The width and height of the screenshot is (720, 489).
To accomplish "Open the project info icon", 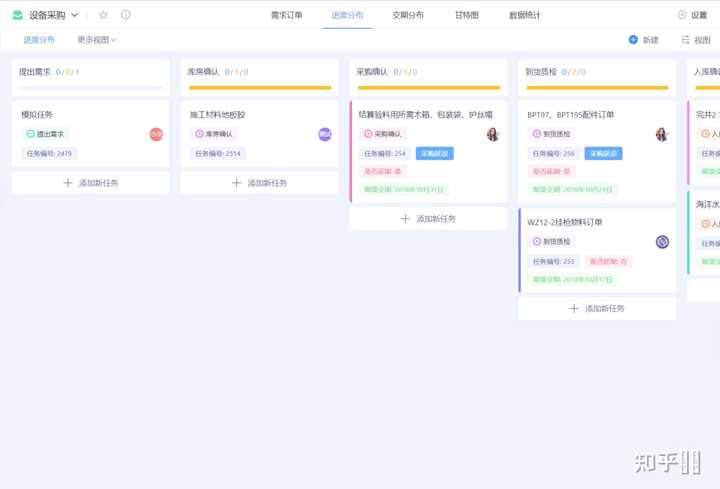I will pyautogui.click(x=125, y=15).
